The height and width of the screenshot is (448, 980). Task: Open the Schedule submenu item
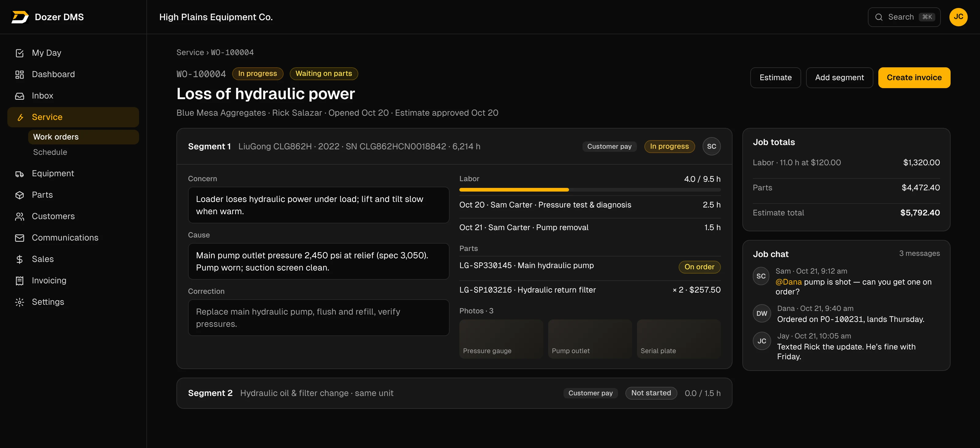point(83,152)
